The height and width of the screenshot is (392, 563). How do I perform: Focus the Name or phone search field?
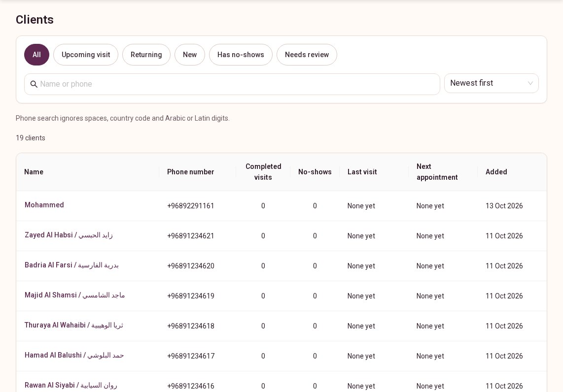232,84
